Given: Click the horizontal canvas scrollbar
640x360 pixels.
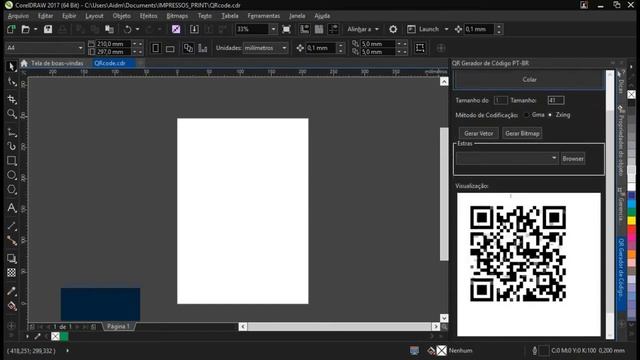Looking at the screenshot, I should click(x=339, y=327).
